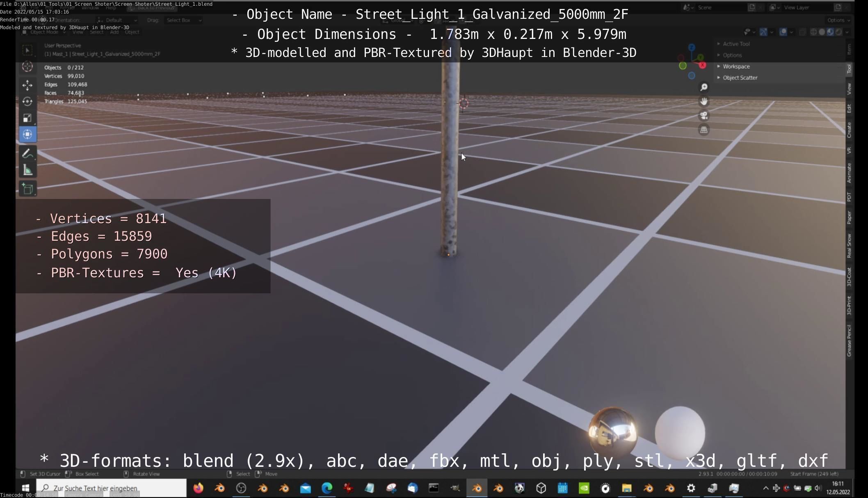Expand the Object Scatter panel
This screenshot has width=868, height=498.
pyautogui.click(x=740, y=78)
